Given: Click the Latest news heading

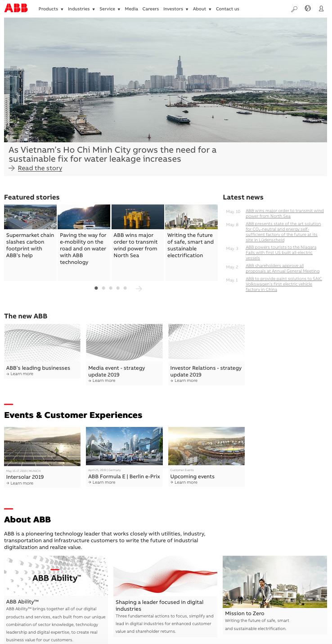Looking at the screenshot, I should [243, 197].
